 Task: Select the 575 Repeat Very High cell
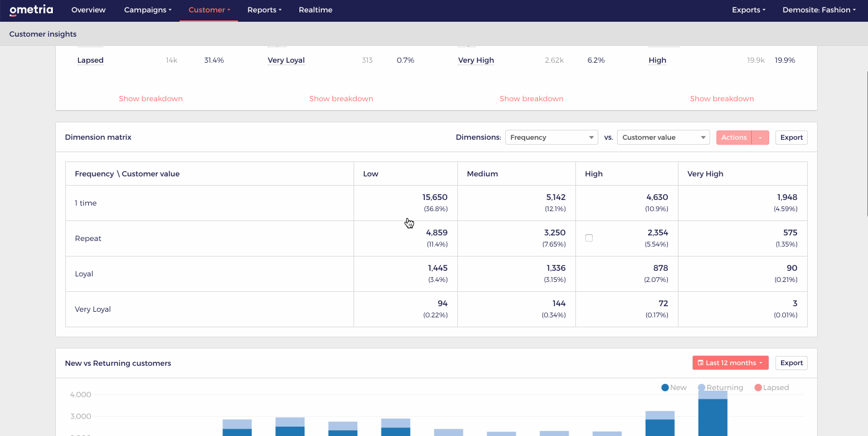(x=742, y=238)
